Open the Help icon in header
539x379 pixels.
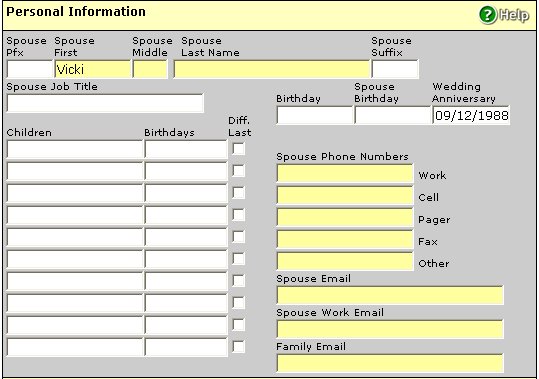point(504,15)
